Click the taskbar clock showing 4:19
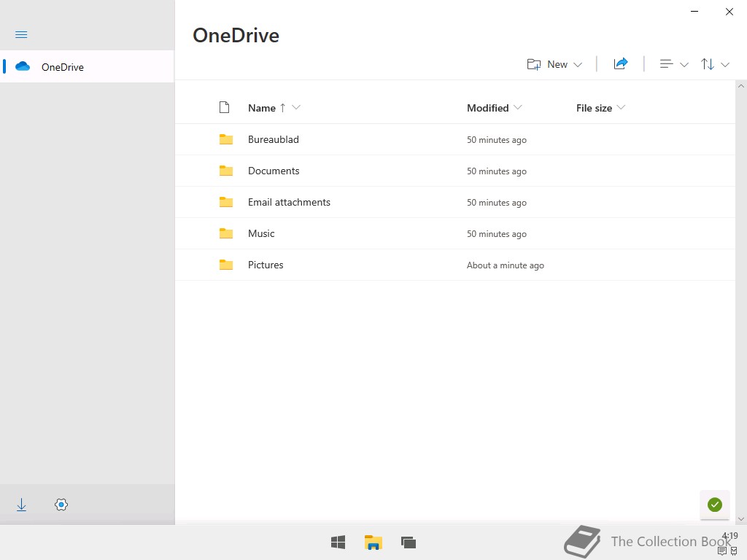 click(x=729, y=536)
